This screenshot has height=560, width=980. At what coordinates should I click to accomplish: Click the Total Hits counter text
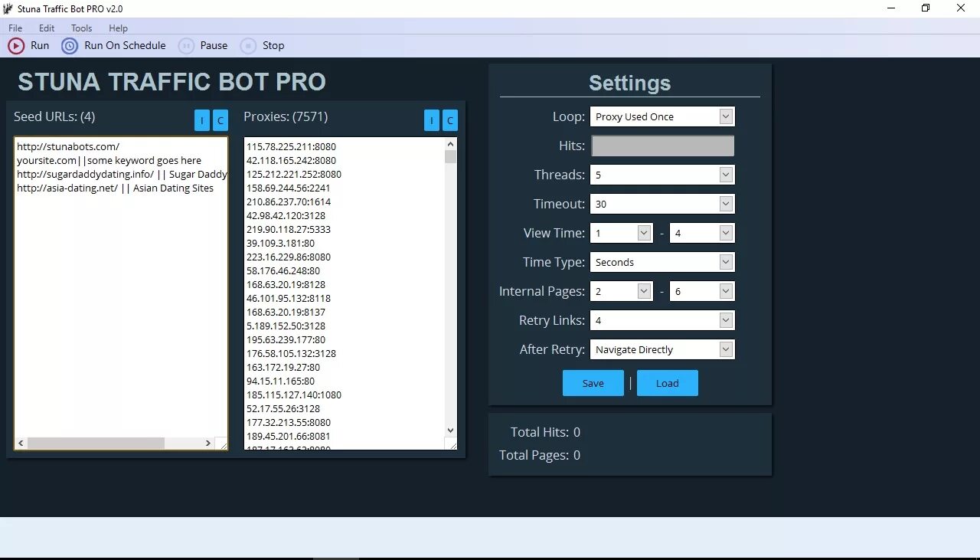545,432
